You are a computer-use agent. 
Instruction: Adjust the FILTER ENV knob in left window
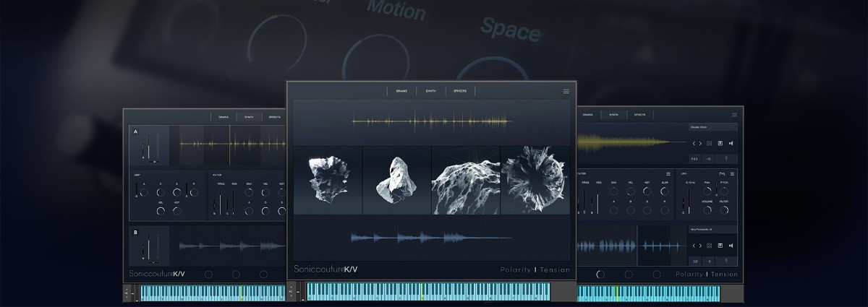click(x=249, y=192)
